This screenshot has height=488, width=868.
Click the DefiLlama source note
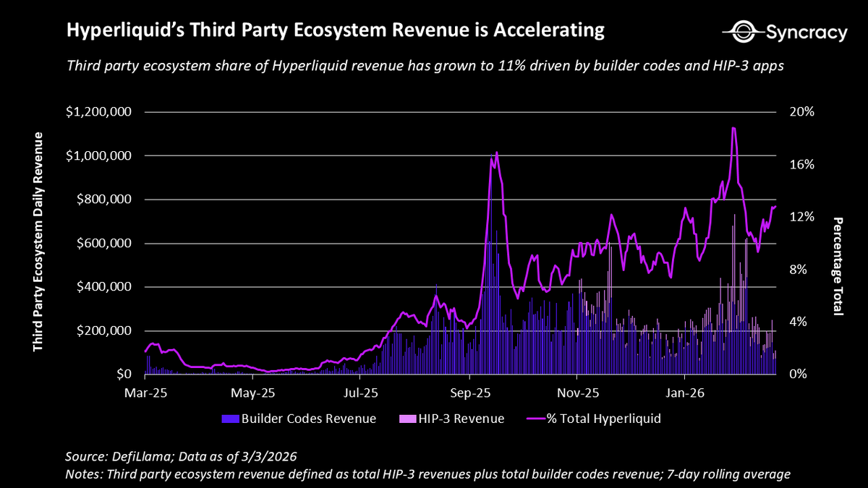point(181,458)
